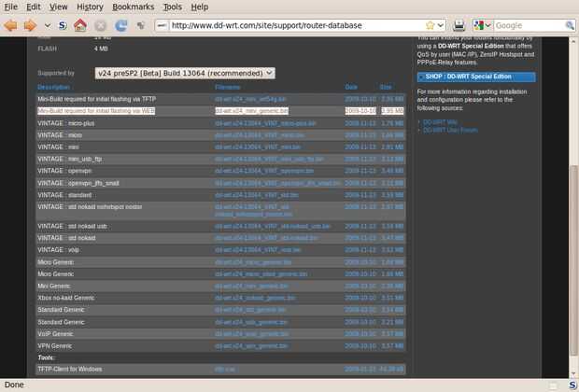This screenshot has height=392, width=579.
Task: Download the highlighted mini_generic.bin WEB flashing file
Action: click(251, 111)
